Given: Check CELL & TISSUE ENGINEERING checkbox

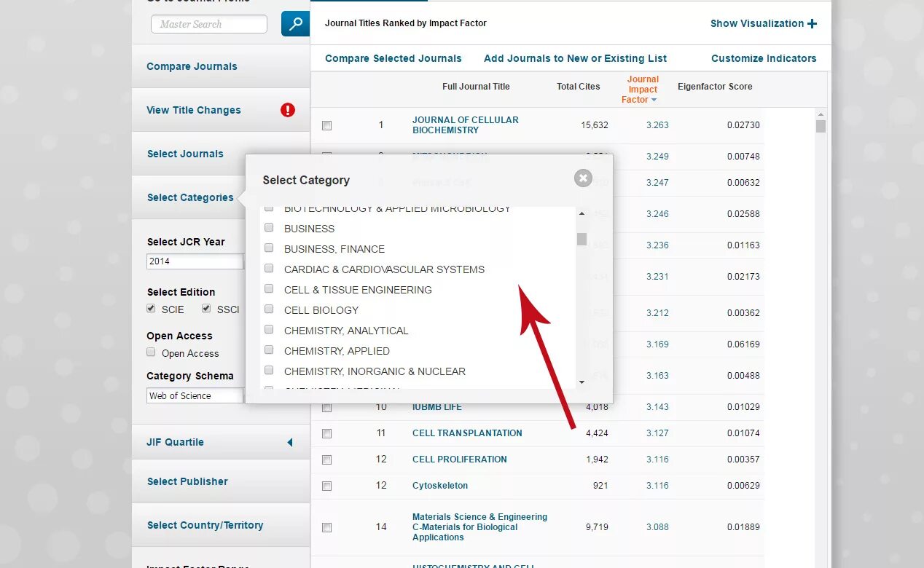Looking at the screenshot, I should [x=269, y=289].
